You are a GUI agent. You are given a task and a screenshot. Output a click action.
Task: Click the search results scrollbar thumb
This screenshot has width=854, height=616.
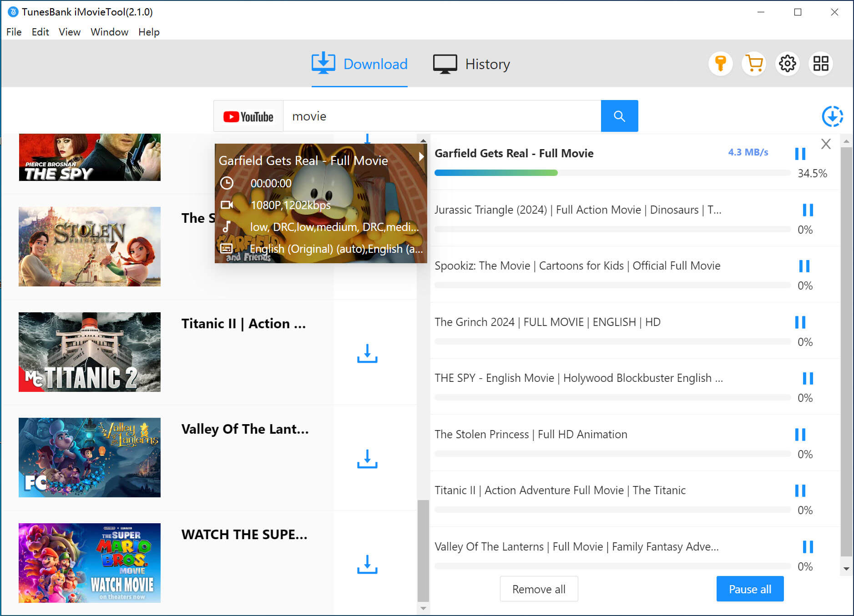pyautogui.click(x=423, y=551)
